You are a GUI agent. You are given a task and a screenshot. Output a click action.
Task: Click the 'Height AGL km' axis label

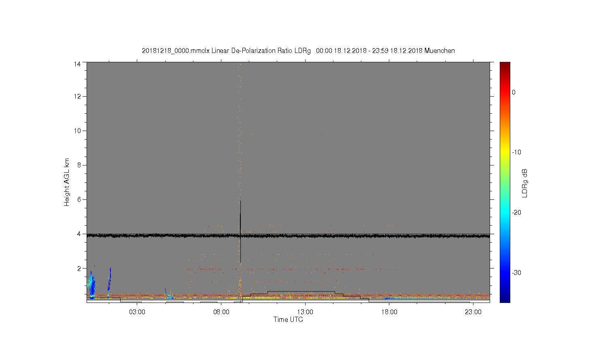(x=67, y=182)
